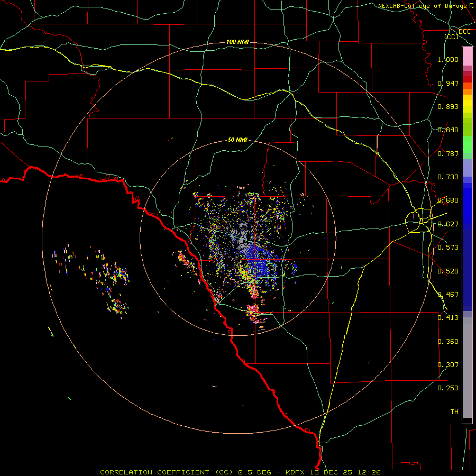
Task: Click the TH threshold label on legend
Action: point(454,412)
